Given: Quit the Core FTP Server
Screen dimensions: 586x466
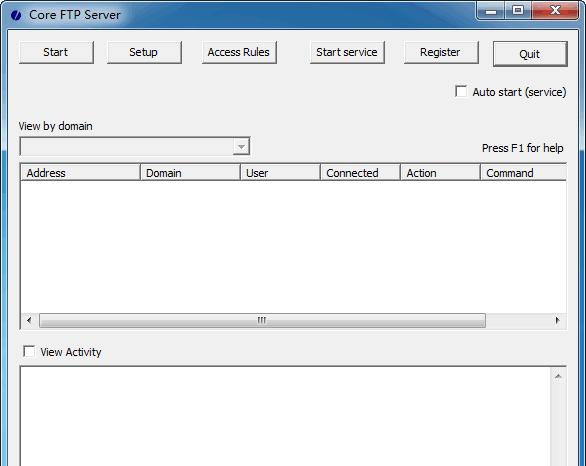Looking at the screenshot, I should click(530, 54).
